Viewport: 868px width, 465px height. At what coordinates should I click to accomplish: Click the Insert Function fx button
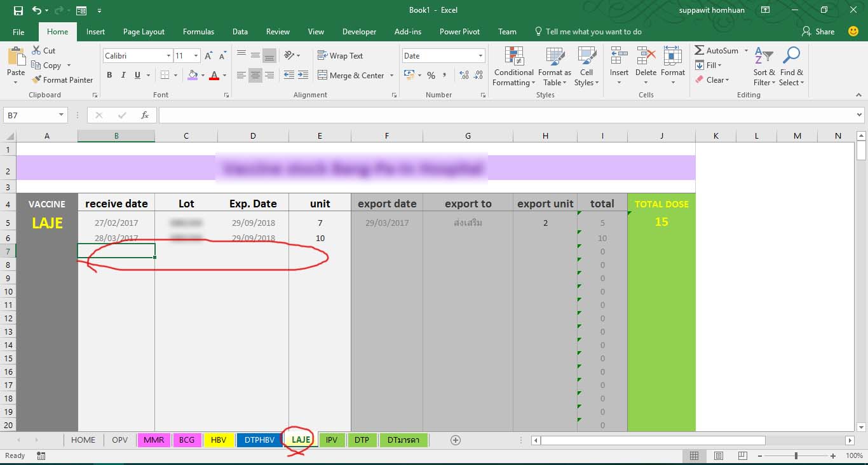click(x=145, y=115)
